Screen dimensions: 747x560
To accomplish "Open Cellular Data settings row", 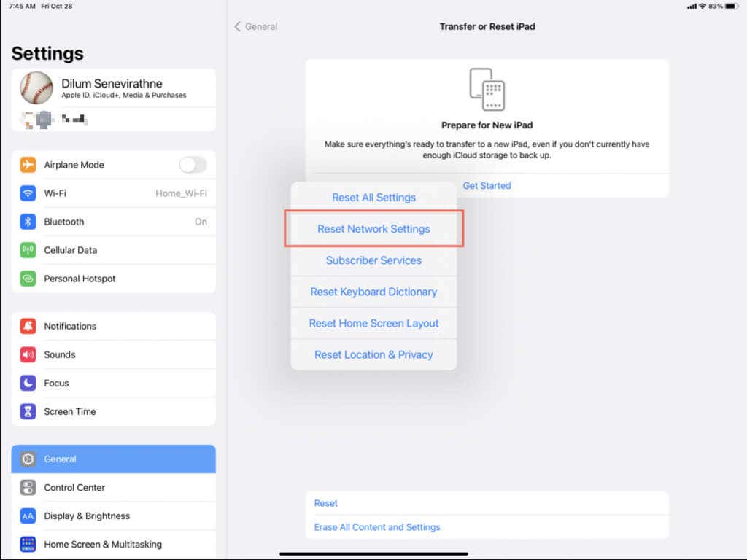I will tap(113, 250).
